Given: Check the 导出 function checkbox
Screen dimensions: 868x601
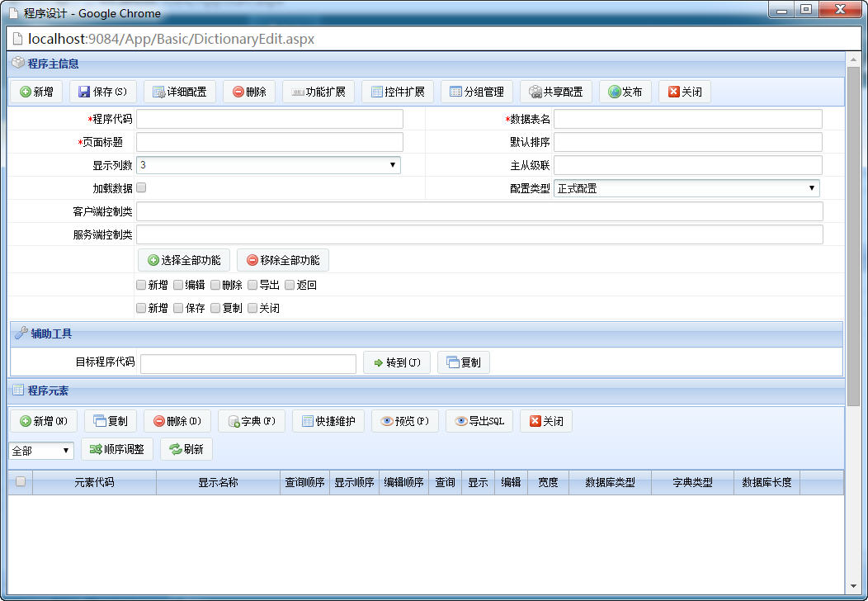Looking at the screenshot, I should 252,285.
